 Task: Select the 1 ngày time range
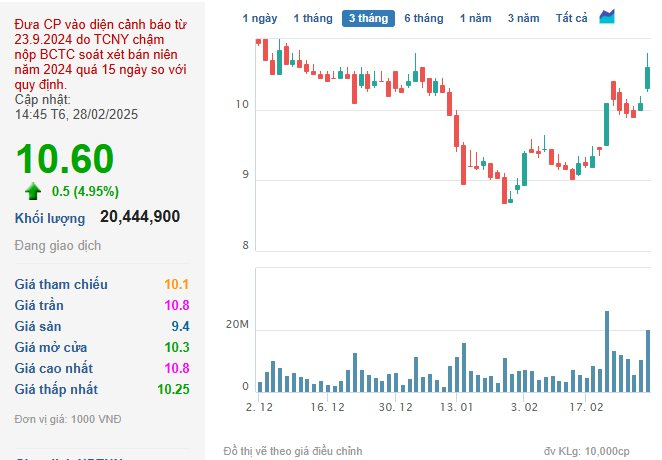[260, 18]
